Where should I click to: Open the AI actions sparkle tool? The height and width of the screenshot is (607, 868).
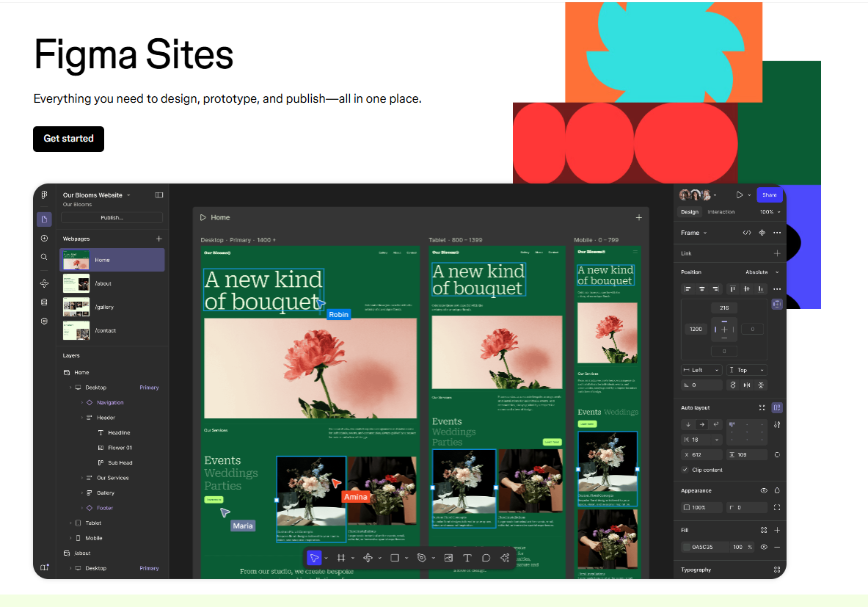pos(505,558)
